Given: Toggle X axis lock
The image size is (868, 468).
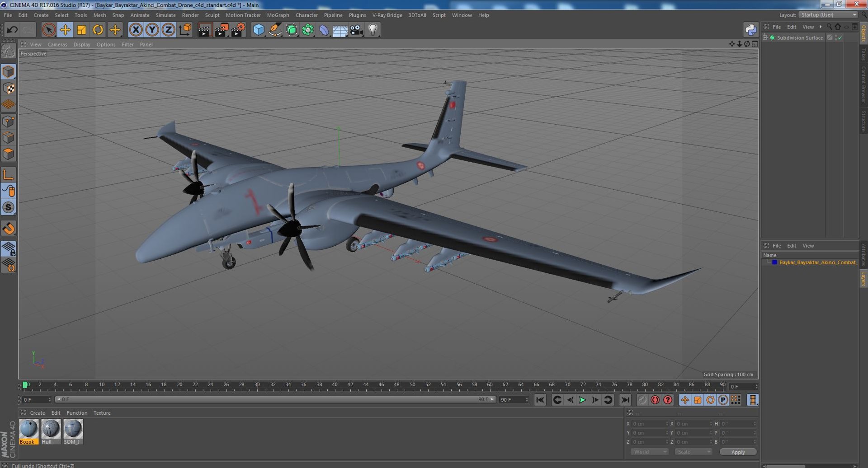Looking at the screenshot, I should [136, 30].
